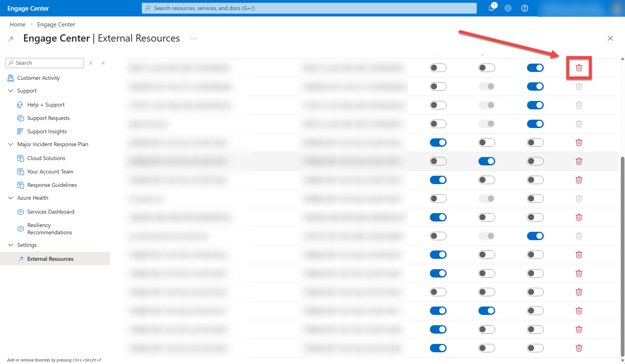Click the Your Account Team icon
625x364 pixels.
[x=20, y=172]
